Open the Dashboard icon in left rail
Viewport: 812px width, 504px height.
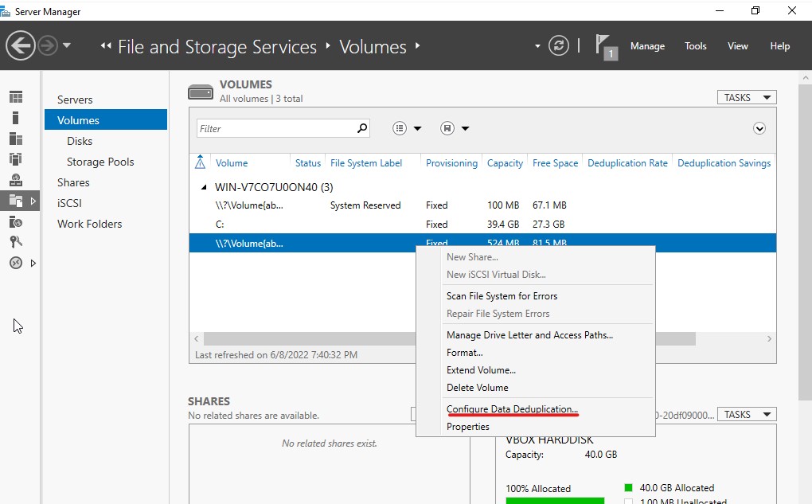(16, 97)
